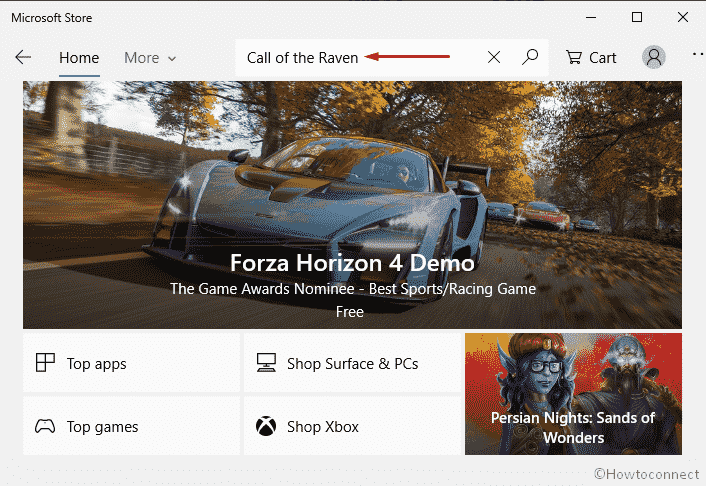Open Persian Nights: Sands of Wonders tile
The width and height of the screenshot is (706, 486).
[x=573, y=394]
